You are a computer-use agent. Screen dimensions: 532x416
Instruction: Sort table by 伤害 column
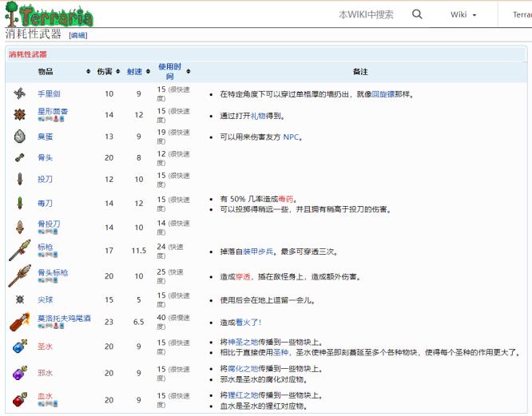pyautogui.click(x=105, y=72)
